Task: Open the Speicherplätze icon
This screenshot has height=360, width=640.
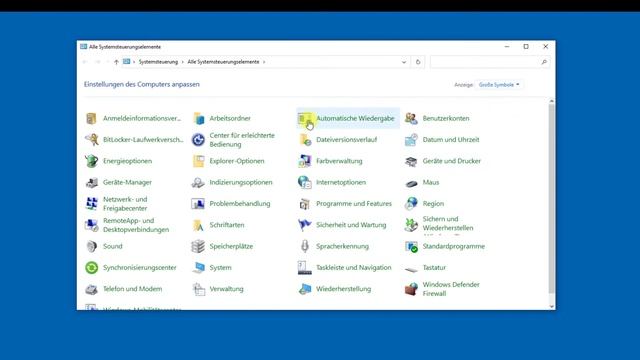Action: 198,246
